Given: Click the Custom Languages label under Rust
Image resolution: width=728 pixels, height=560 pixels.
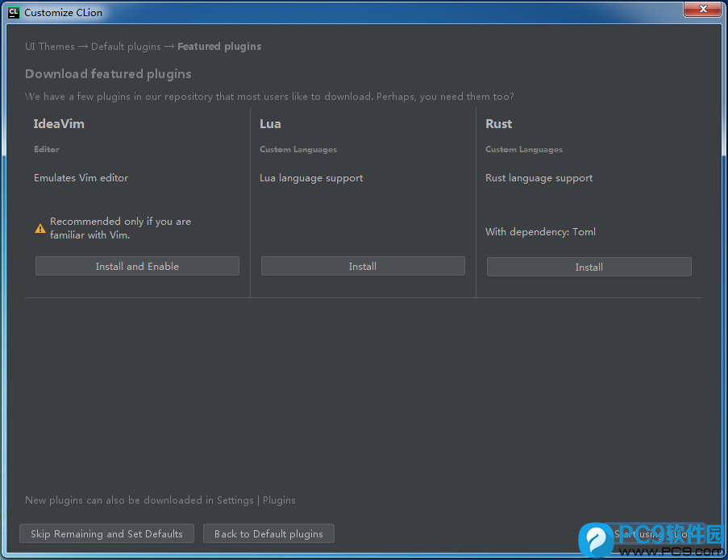Looking at the screenshot, I should [524, 149].
